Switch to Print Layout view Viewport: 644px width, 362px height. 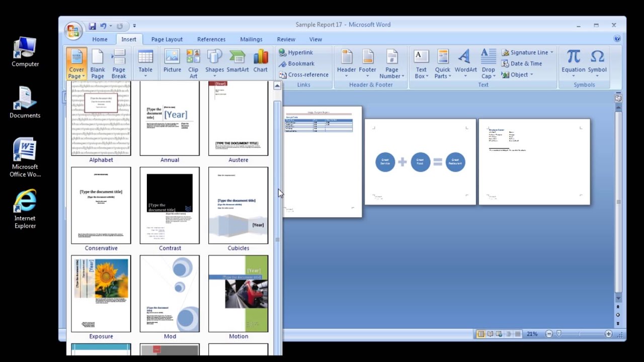(x=481, y=334)
